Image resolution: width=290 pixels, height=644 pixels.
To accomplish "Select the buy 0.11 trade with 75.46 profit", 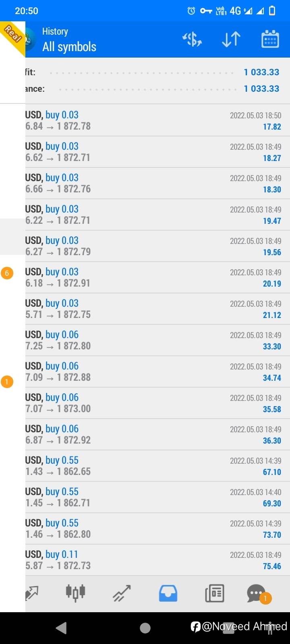I will (x=157, y=560).
